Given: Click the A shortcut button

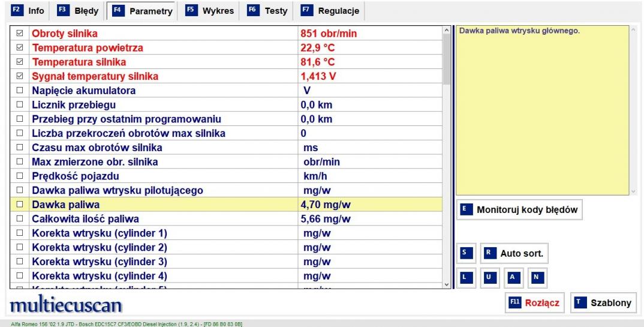Looking at the screenshot, I should 513,278.
